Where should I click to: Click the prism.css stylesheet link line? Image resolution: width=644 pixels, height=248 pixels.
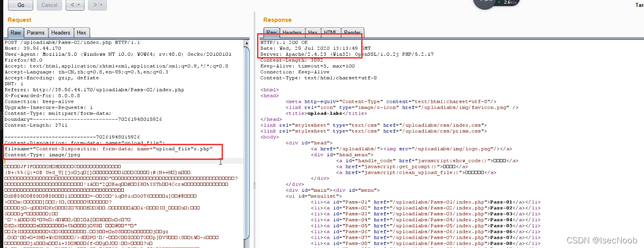(x=374, y=131)
